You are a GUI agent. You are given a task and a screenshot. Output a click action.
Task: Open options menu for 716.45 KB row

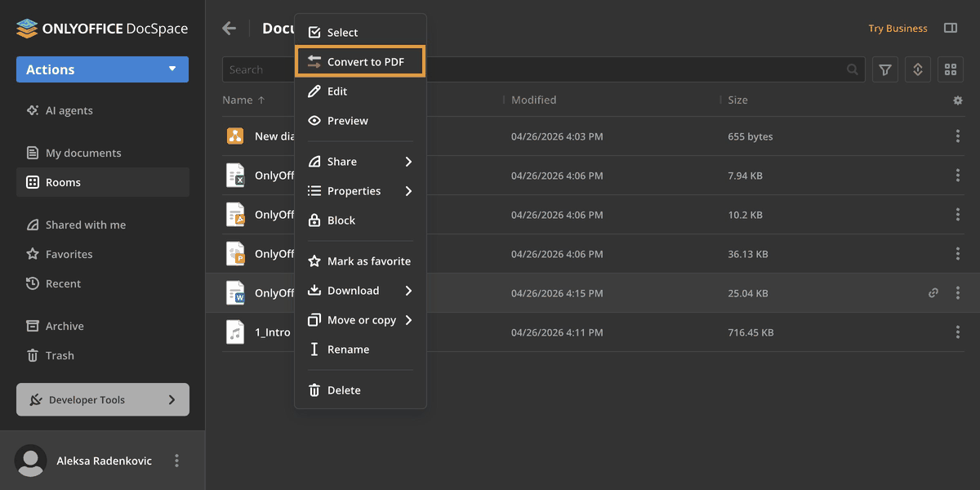point(958,332)
